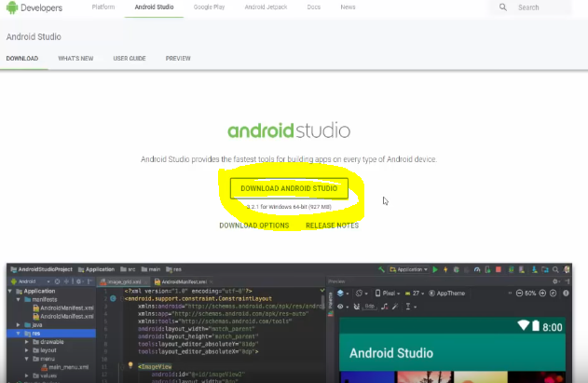Click the androidstudio wordmark logo
Screen dimensions: 588x383
tap(289, 130)
